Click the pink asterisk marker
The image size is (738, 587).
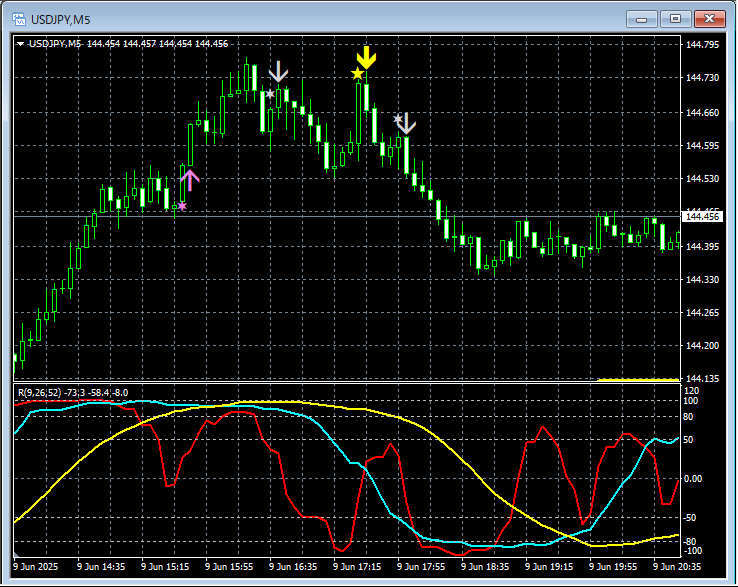coord(182,206)
